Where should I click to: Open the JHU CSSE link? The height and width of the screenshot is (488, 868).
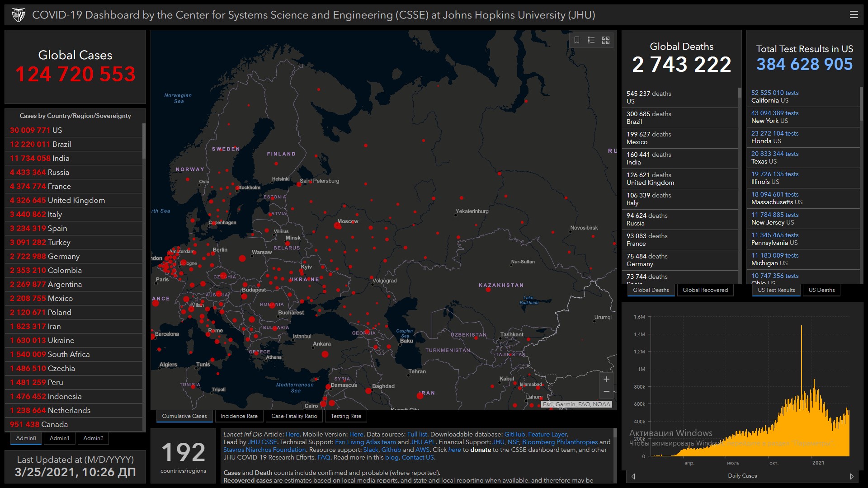tap(262, 442)
